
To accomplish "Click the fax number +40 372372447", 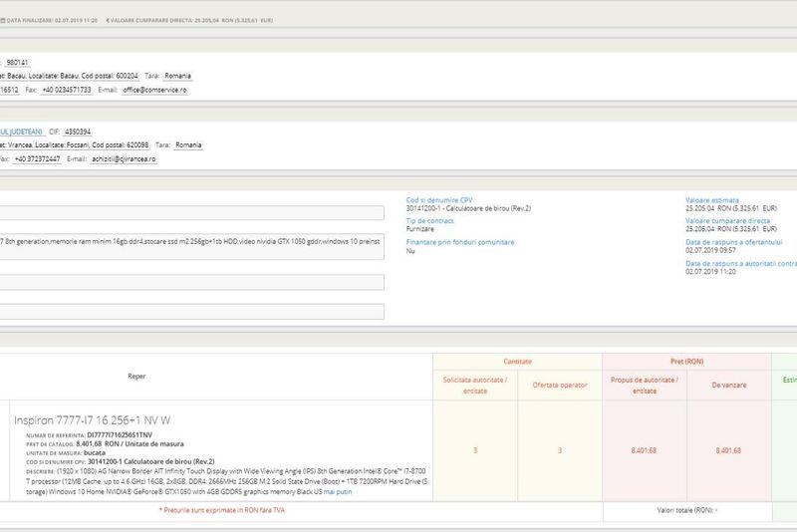I will pyautogui.click(x=34, y=159).
